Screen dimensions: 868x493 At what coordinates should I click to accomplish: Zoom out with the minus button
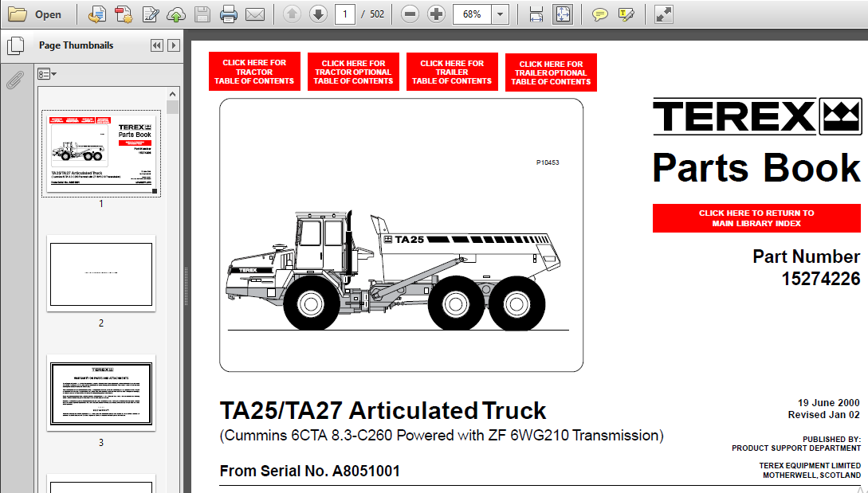[x=410, y=14]
